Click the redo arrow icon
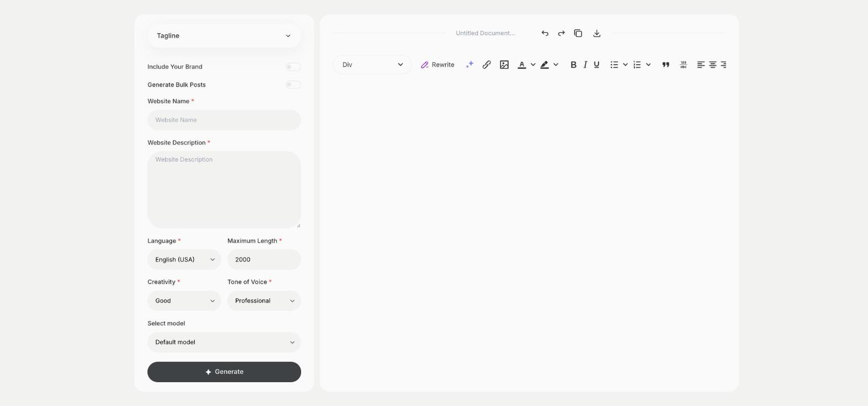The width and height of the screenshot is (868, 406). [561, 33]
